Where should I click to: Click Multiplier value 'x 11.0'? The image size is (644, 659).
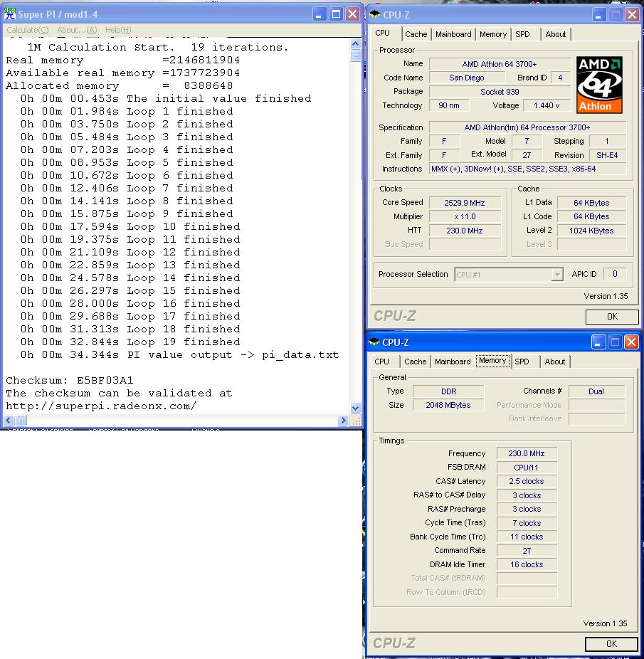point(465,216)
